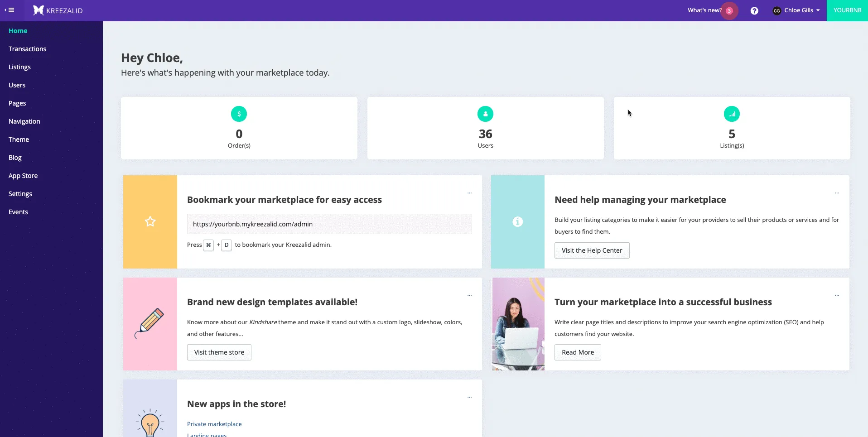Click the Visit theme store button
The image size is (868, 437).
click(219, 352)
